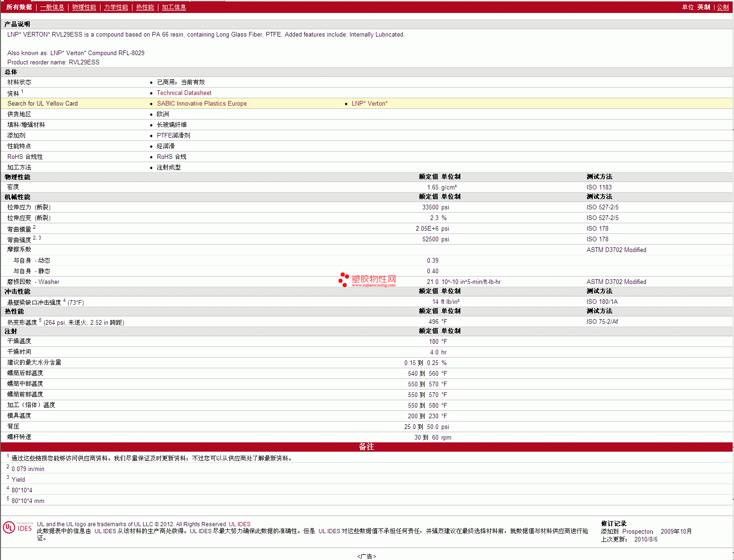Open the RoHS 合规 link
The width and height of the screenshot is (734, 560).
point(171,157)
